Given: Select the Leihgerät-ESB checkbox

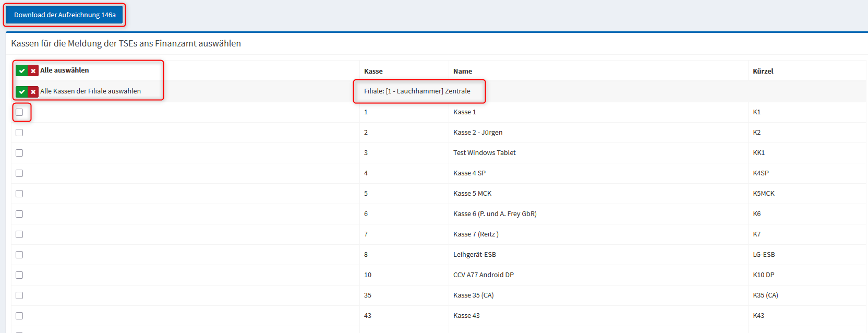Looking at the screenshot, I should (19, 255).
